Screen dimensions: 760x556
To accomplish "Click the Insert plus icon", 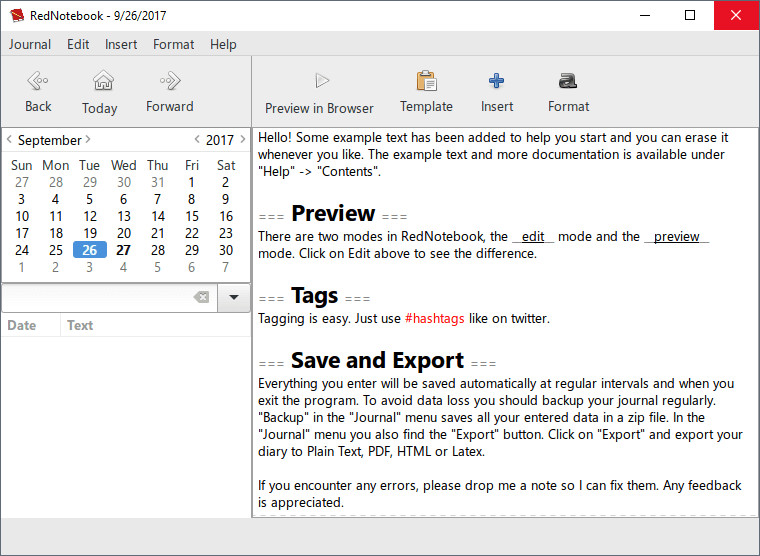I will pyautogui.click(x=496, y=81).
